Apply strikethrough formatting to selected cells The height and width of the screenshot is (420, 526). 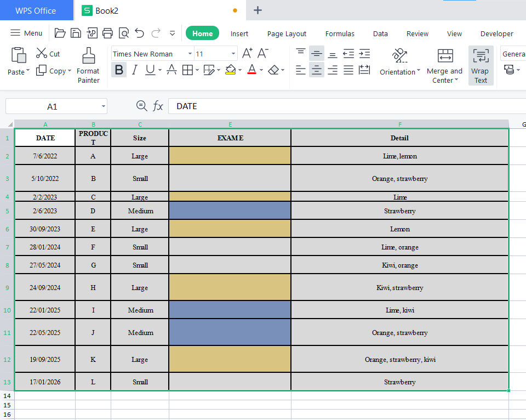[171, 71]
